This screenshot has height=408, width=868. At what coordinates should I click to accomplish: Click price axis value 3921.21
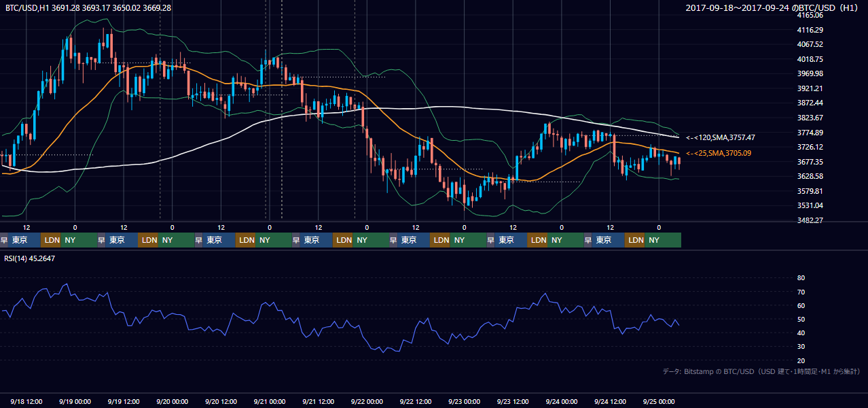point(810,88)
